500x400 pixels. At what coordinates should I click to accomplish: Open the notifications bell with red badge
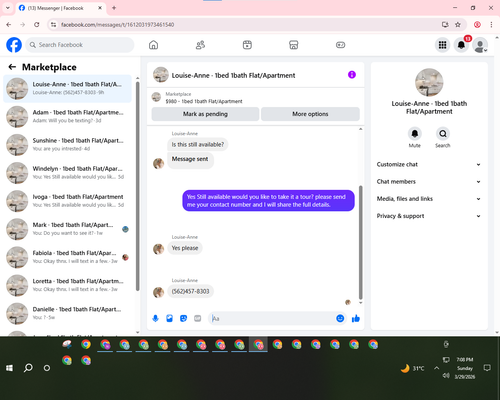coord(461,45)
